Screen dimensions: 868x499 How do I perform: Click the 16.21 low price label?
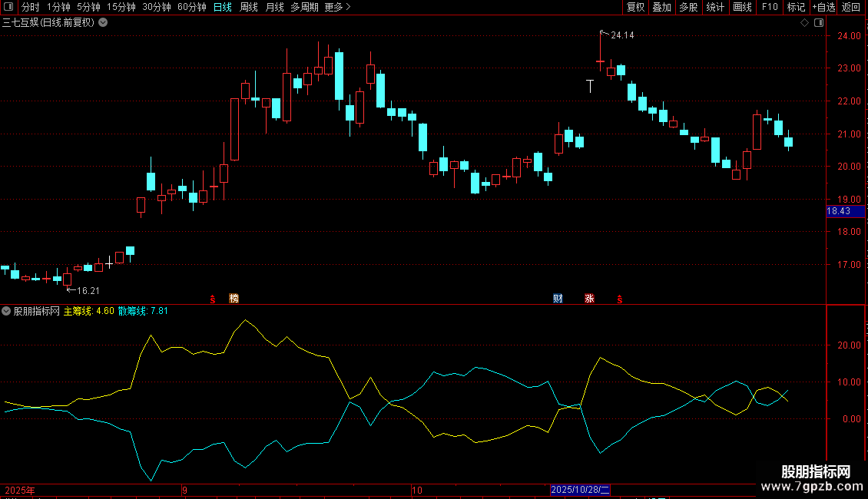coord(88,291)
